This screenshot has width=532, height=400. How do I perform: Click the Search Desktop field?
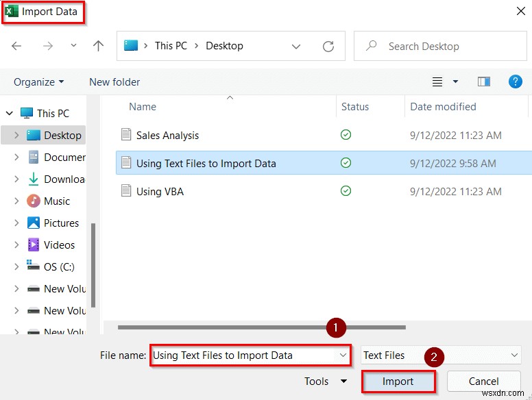tap(440, 46)
